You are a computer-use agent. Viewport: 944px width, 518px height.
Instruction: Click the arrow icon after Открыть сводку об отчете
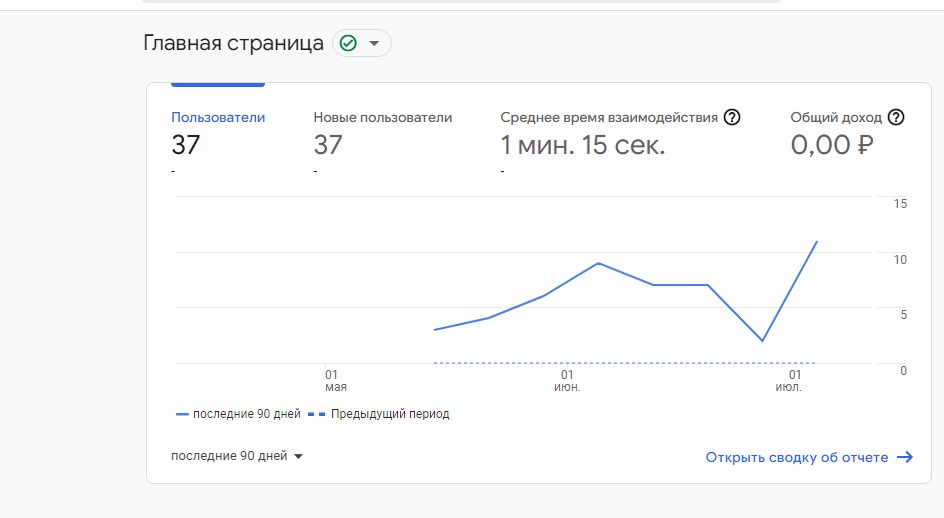(x=905, y=457)
